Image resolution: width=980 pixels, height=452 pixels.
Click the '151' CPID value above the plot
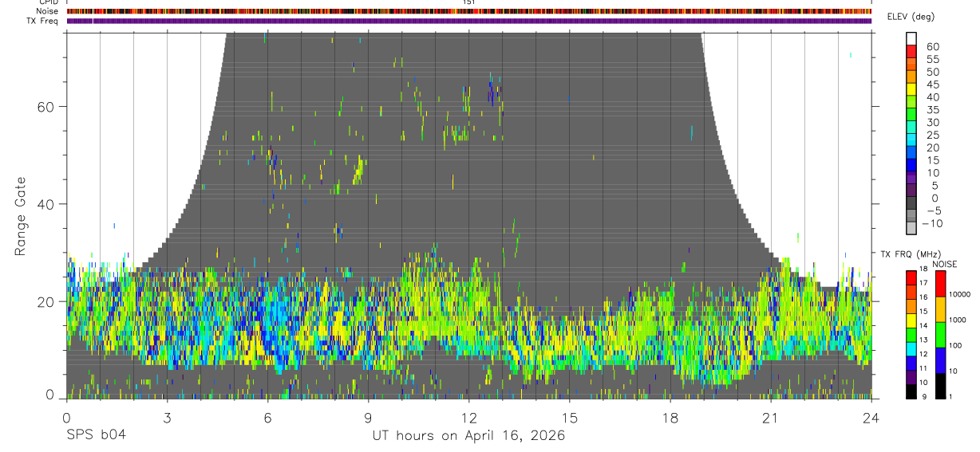click(x=468, y=2)
